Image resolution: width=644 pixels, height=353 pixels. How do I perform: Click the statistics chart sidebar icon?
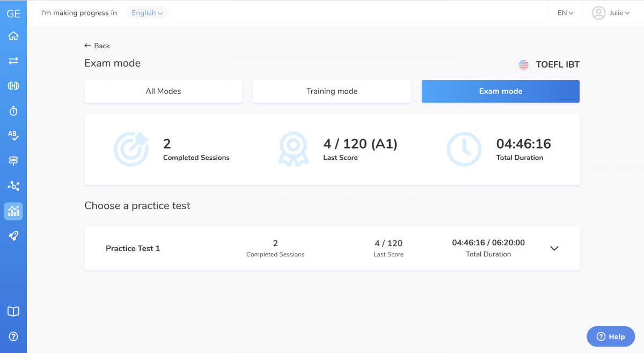pyautogui.click(x=13, y=211)
